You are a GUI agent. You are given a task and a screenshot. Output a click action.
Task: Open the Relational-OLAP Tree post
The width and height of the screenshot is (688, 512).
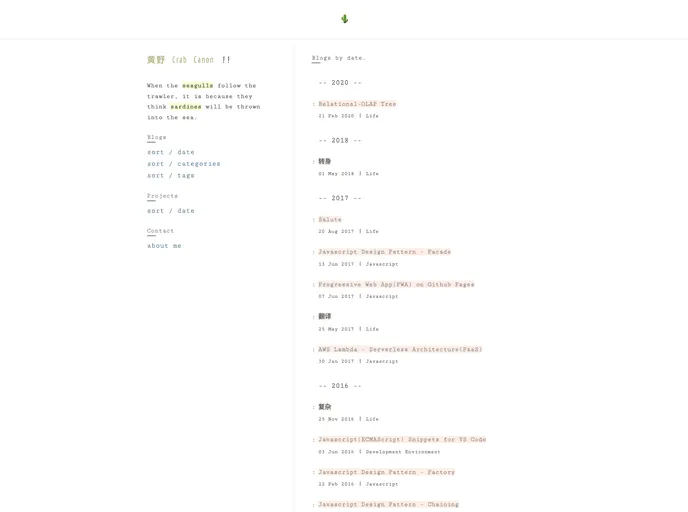pyautogui.click(x=357, y=104)
